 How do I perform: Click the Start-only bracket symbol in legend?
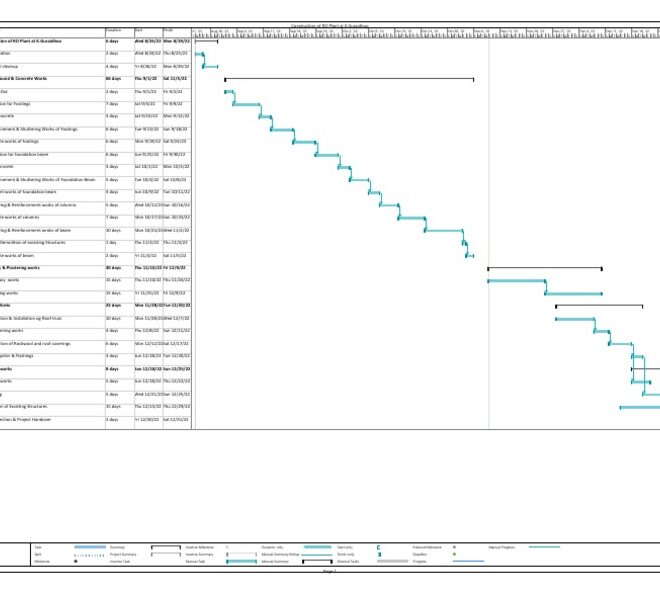click(x=379, y=547)
